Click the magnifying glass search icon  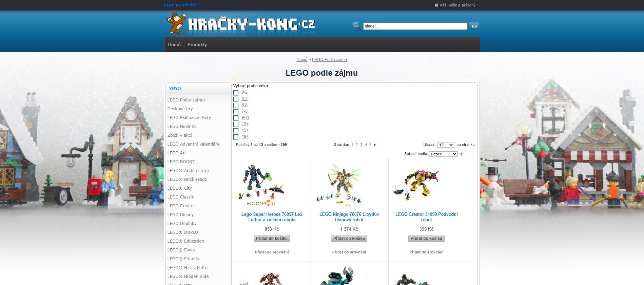pyautogui.click(x=357, y=26)
